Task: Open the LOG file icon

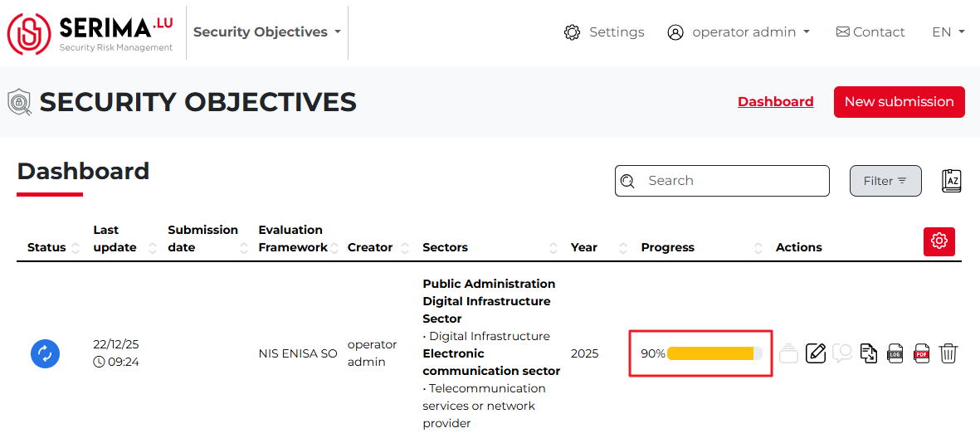Action: coord(895,353)
